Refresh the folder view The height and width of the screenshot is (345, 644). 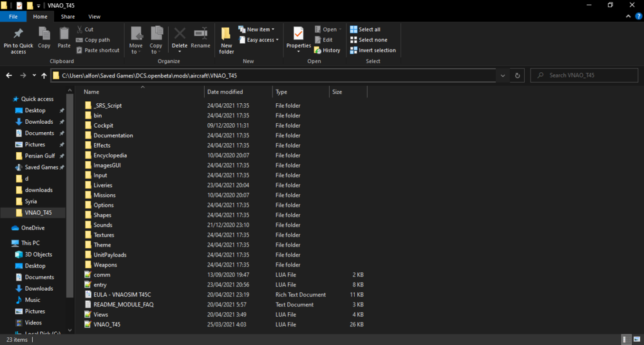[x=517, y=75]
